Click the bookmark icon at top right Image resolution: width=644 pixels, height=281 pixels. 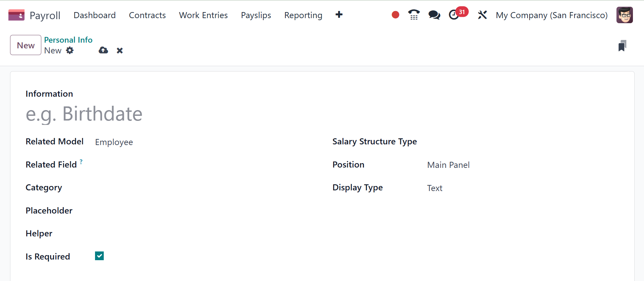point(622,46)
